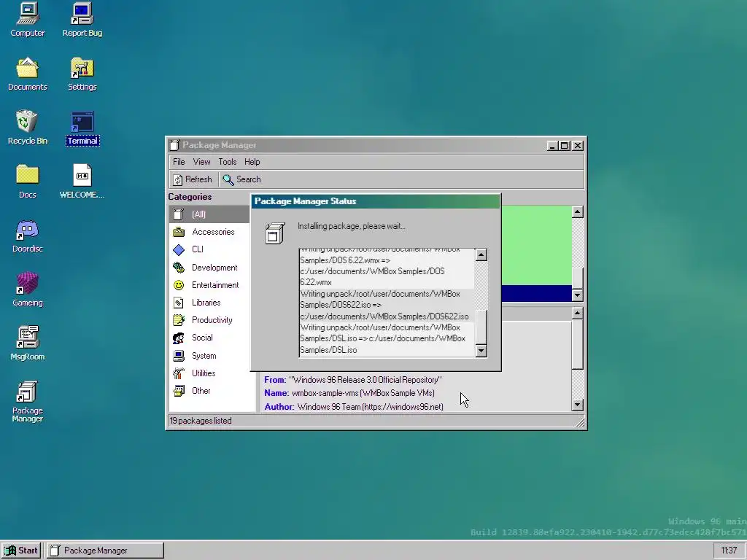Open the Report Bug shortcut
Screen dimensions: 747x560
82,20
